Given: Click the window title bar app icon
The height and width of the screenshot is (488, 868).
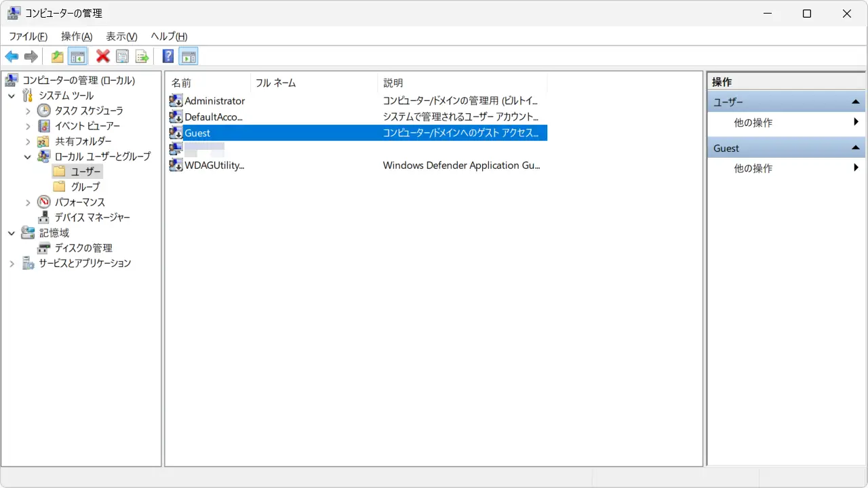Looking at the screenshot, I should (14, 13).
